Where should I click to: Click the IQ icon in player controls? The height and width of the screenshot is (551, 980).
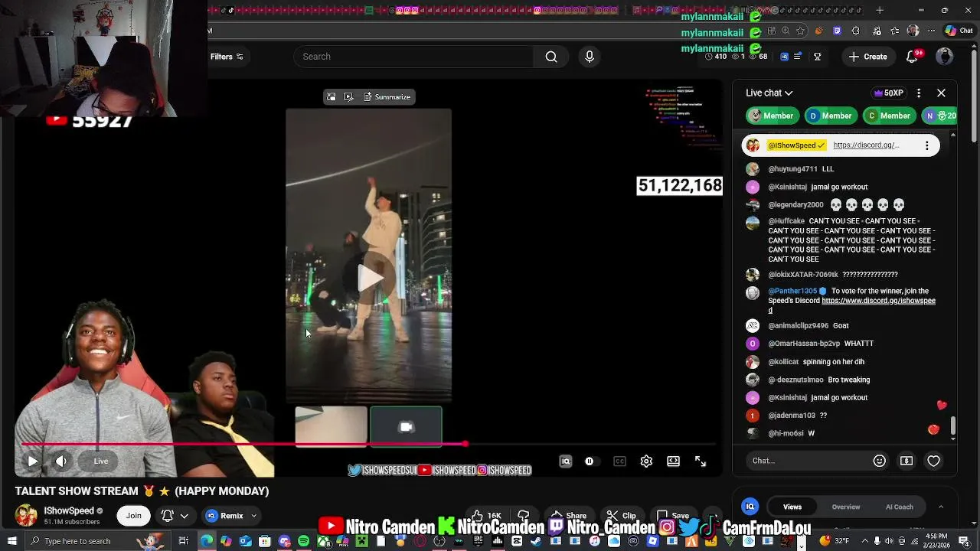coord(565,461)
